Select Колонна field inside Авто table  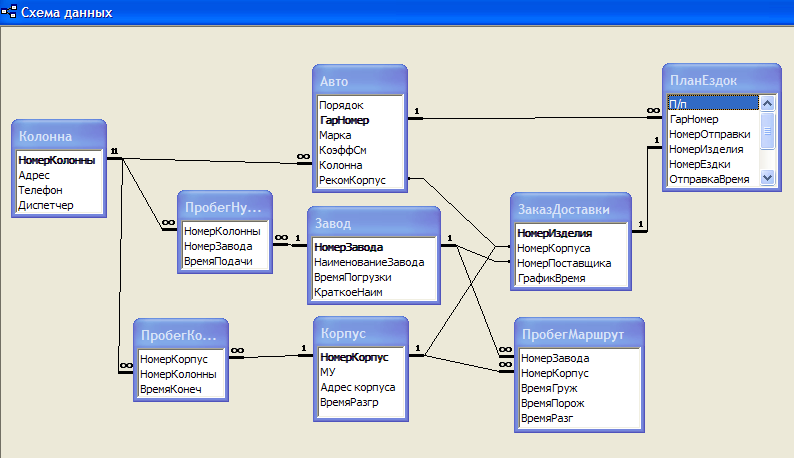[x=360, y=165]
